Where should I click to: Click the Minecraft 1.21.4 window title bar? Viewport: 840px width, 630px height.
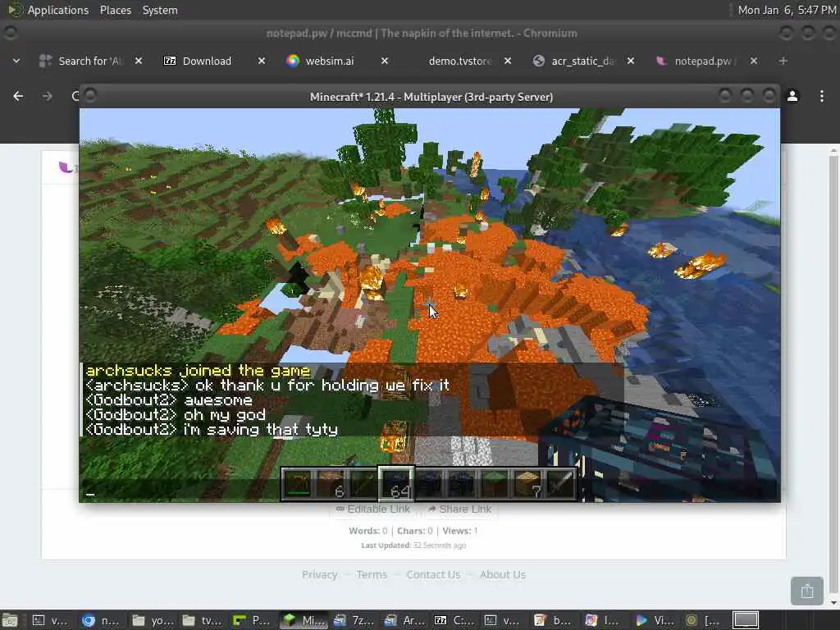[x=431, y=97]
